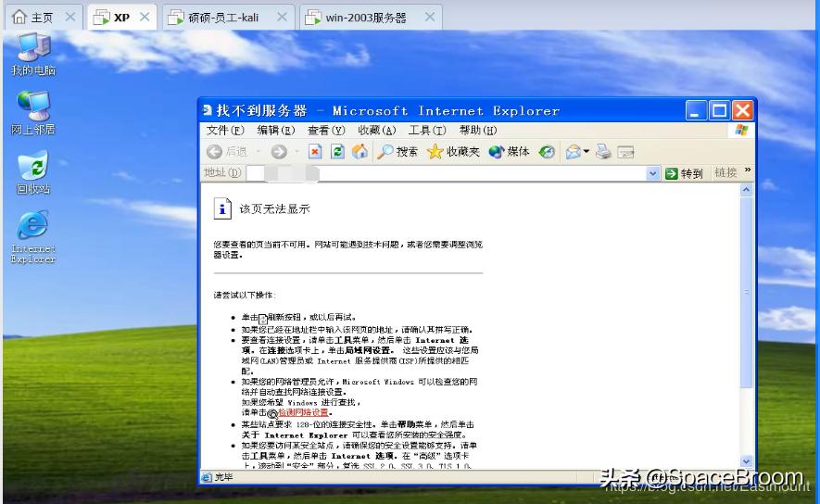Viewport: 820px width, 504px height.
Task: Click the IE vertical scrollbar thumb
Action: tap(746, 292)
